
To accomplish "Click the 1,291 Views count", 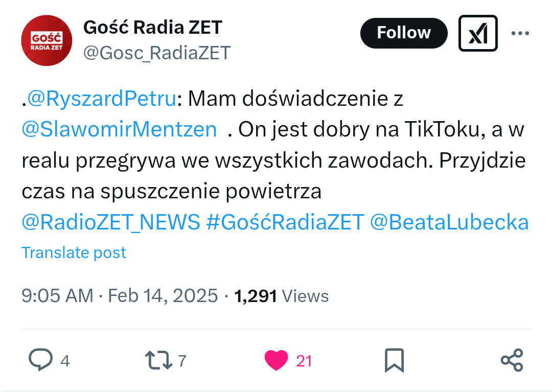I will pyautogui.click(x=281, y=296).
